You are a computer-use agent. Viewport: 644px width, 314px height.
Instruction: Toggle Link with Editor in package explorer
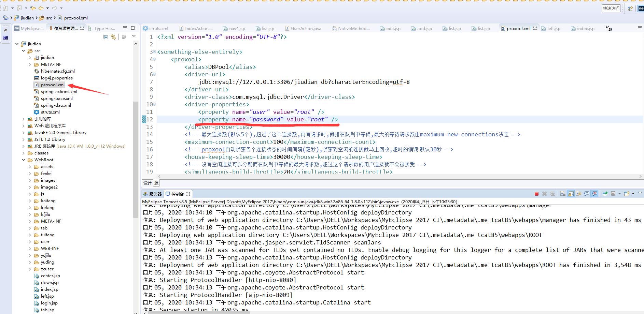113,37
